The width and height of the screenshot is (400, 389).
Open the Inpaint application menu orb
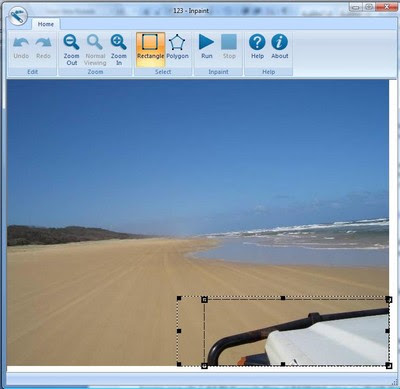click(x=18, y=16)
